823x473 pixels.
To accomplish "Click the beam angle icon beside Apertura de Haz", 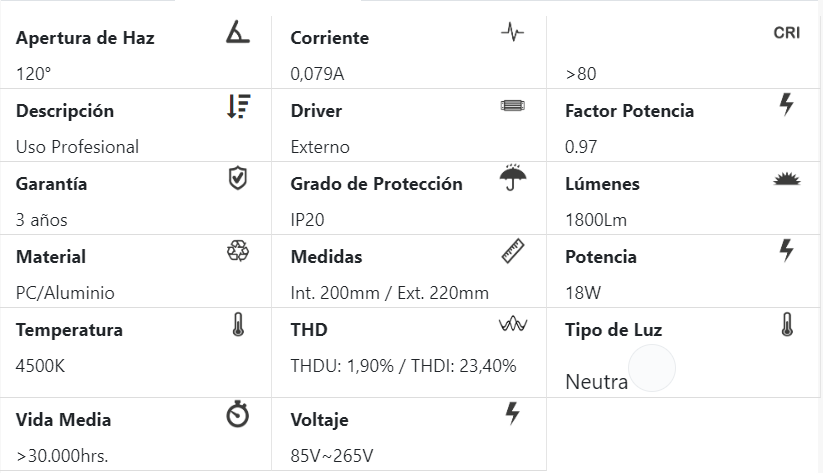I will [x=238, y=33].
